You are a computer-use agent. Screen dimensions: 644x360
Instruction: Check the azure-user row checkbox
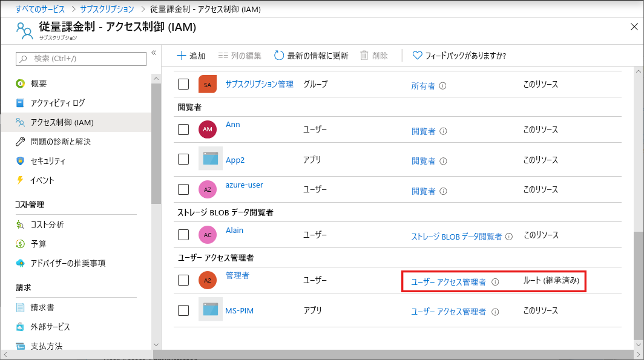point(183,189)
